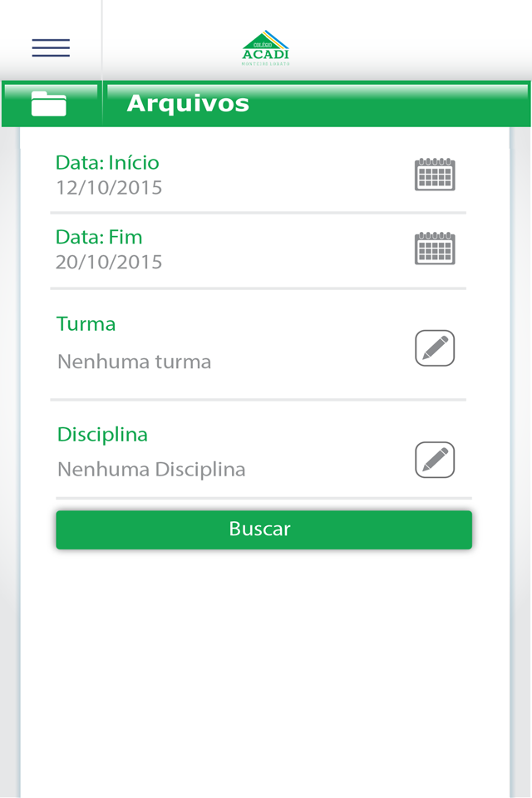Screen dimensions: 532x798
Task: Choose a subject via Nenhuma Disciplina
Action: point(151,470)
